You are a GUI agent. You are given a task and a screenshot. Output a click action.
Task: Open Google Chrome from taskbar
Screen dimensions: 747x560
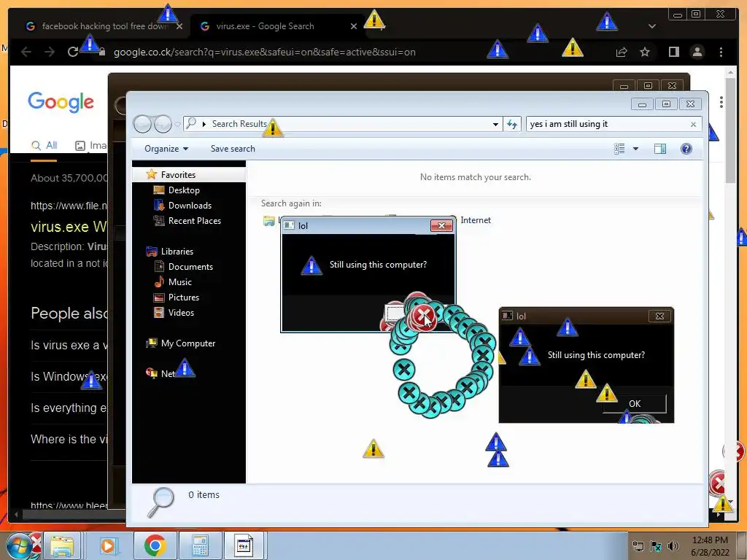pos(155,545)
